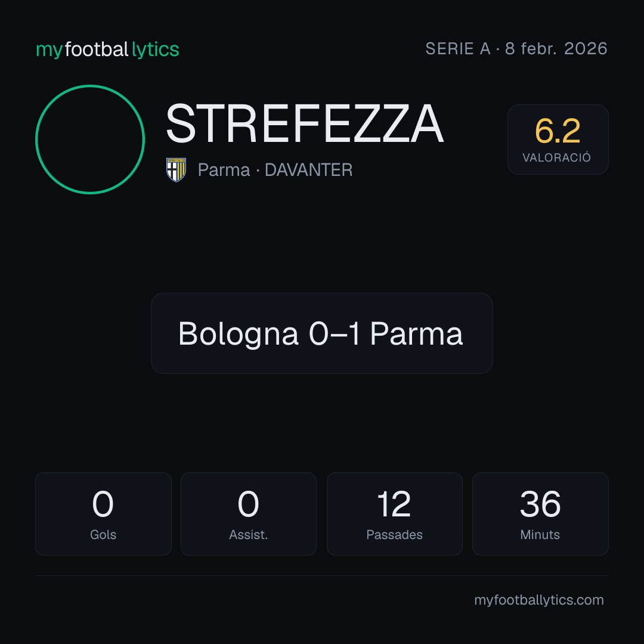Screen dimensions: 644x644
Task: Click the STREFEZZA player name heading
Action: 305,123
